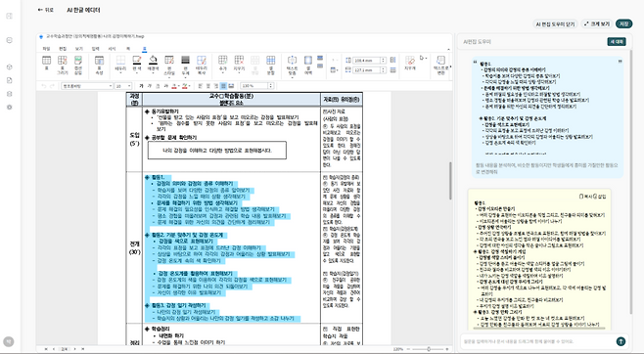Viewport: 644px width, 354px height.
Task: Click the AI chat message input field
Action: 538,341
